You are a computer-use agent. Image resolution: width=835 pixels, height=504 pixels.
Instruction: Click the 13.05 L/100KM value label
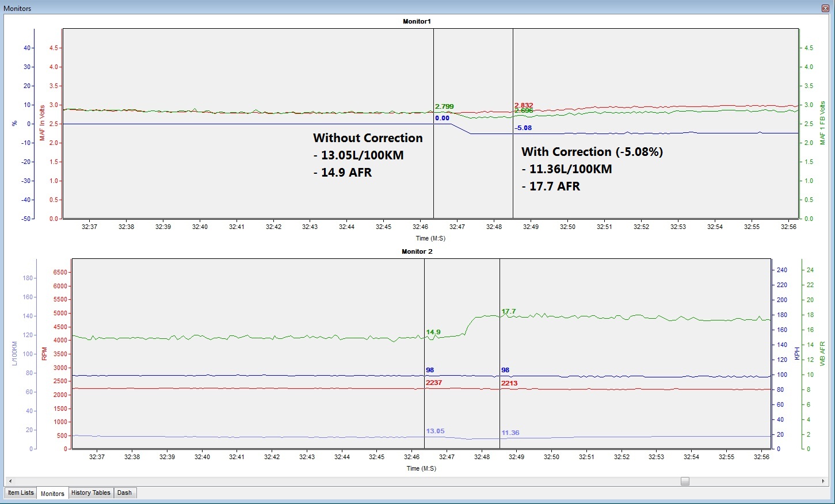tap(435, 431)
